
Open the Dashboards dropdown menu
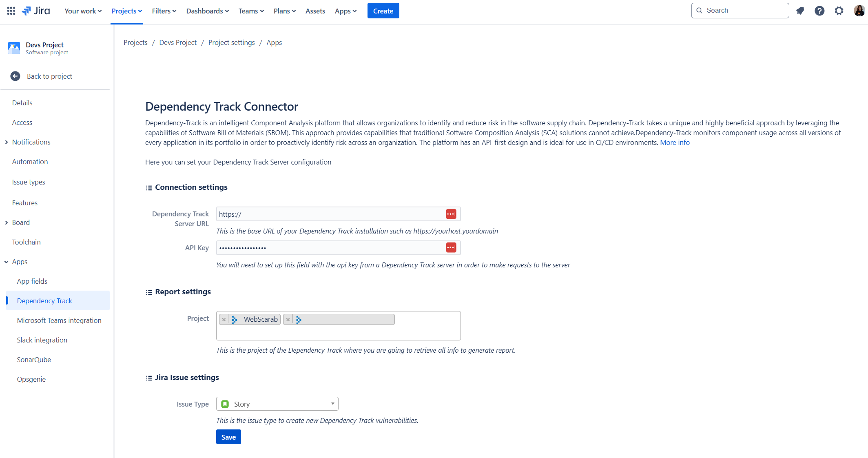208,11
